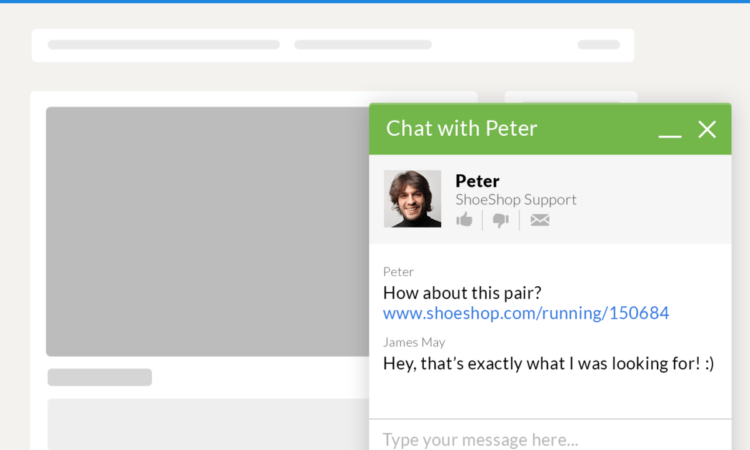The width and height of the screenshot is (750, 450).
Task: Click Peter's avatar photo
Action: (412, 199)
